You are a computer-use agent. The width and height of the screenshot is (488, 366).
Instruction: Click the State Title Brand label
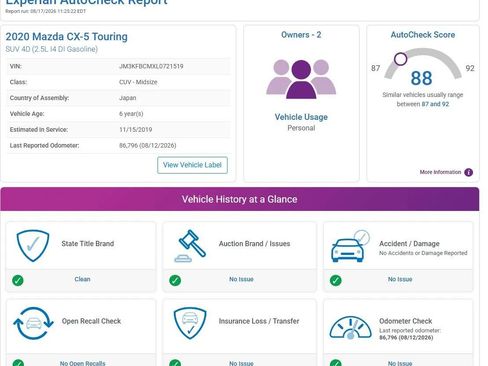point(88,244)
